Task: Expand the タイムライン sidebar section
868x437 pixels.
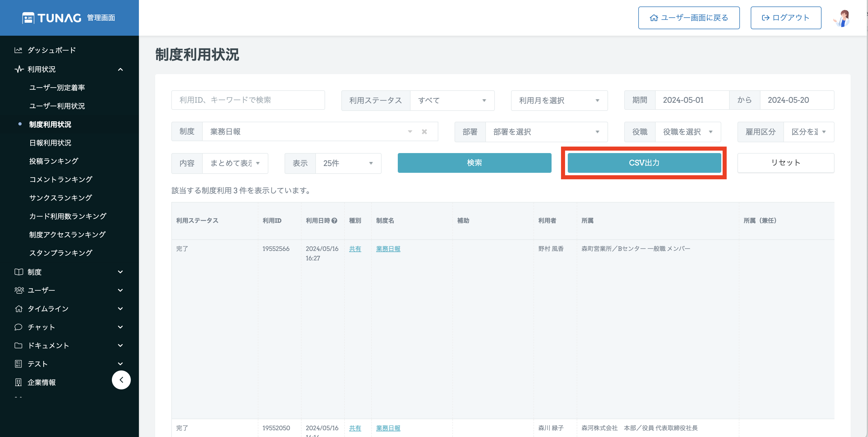Action: [120, 309]
